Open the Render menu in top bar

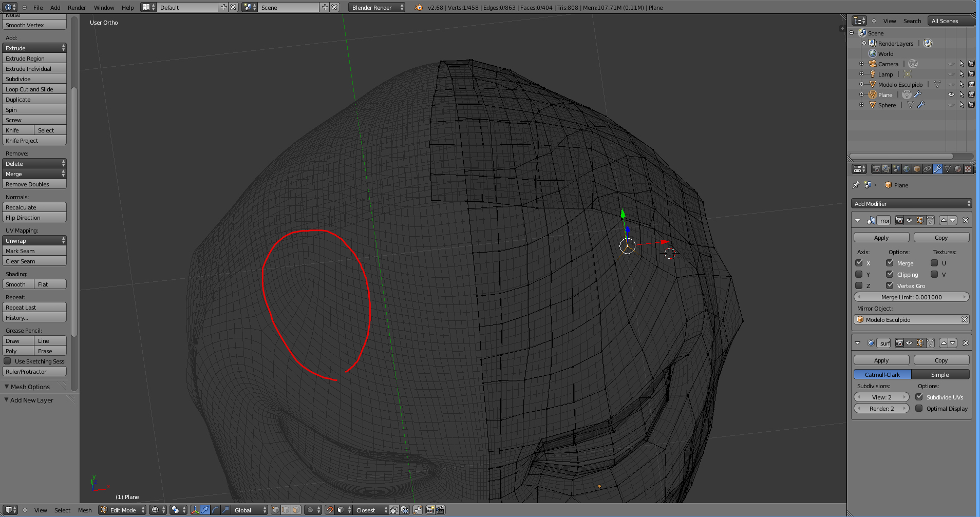click(77, 8)
